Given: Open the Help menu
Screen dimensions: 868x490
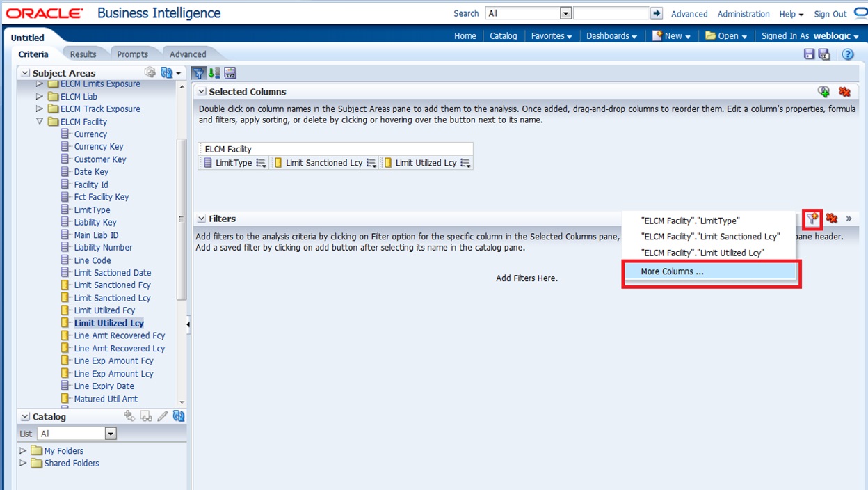Looking at the screenshot, I should point(791,14).
